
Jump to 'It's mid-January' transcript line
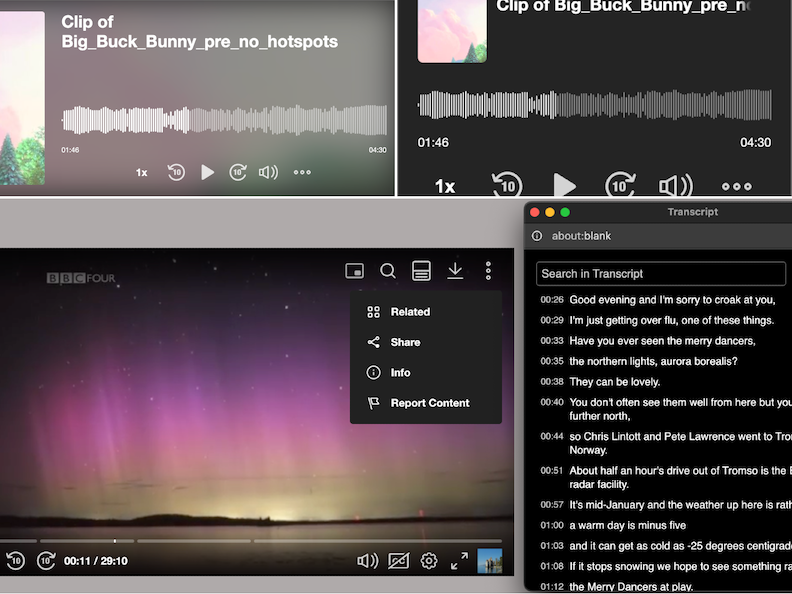(x=666, y=505)
